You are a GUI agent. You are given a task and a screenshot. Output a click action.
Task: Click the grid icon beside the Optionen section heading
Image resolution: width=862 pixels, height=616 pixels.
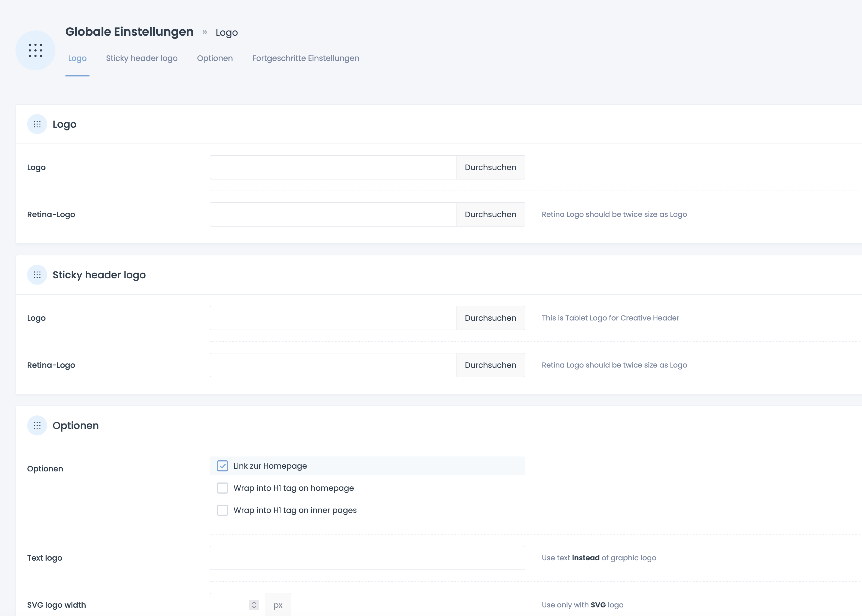click(x=37, y=425)
